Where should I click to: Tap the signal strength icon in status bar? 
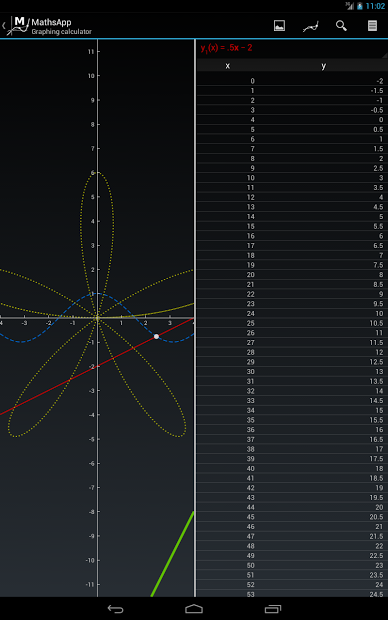tap(350, 6)
